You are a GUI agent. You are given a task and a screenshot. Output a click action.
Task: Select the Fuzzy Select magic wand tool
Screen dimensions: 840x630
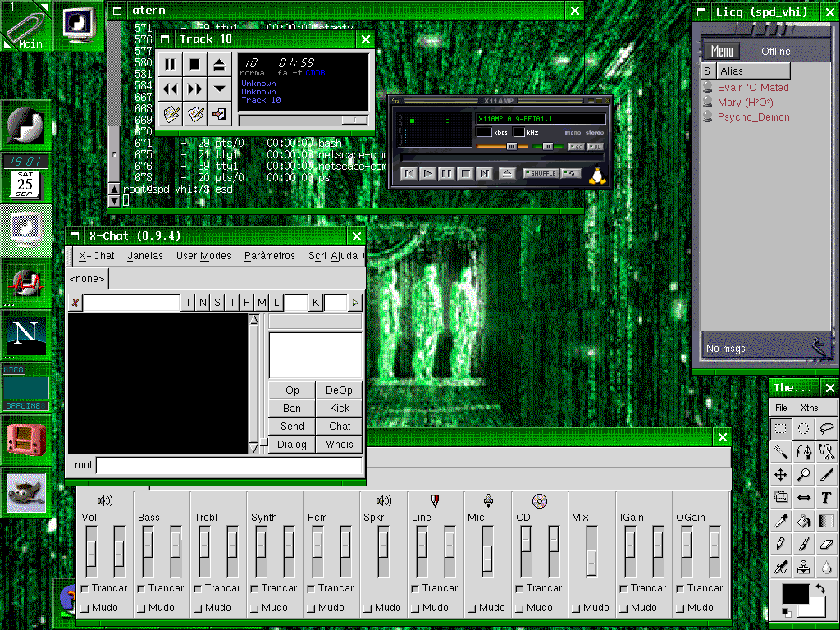[781, 451]
